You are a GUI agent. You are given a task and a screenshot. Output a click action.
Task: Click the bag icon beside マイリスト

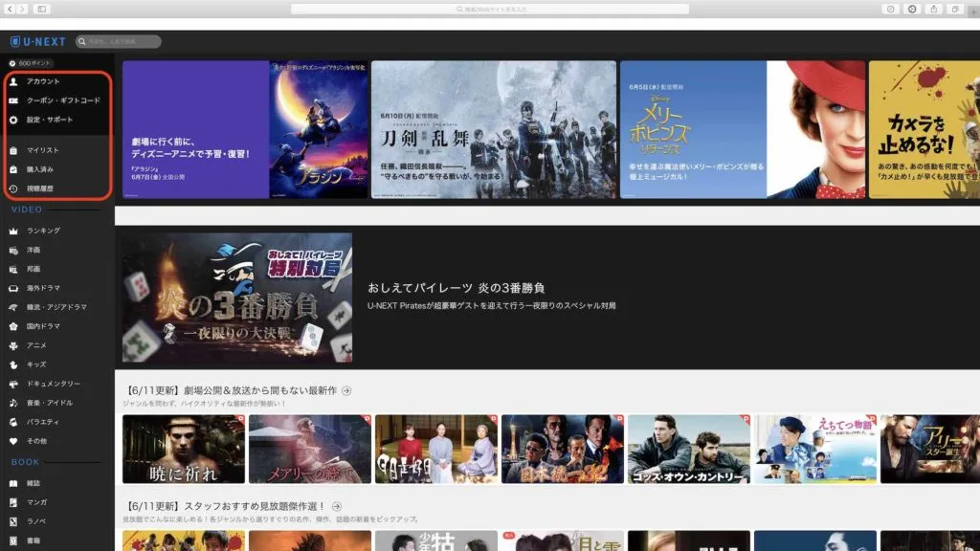pyautogui.click(x=13, y=150)
